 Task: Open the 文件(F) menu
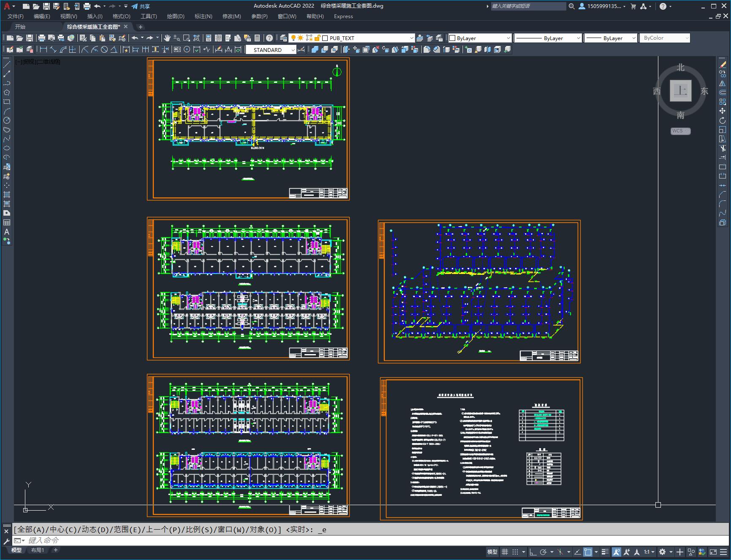pyautogui.click(x=16, y=16)
